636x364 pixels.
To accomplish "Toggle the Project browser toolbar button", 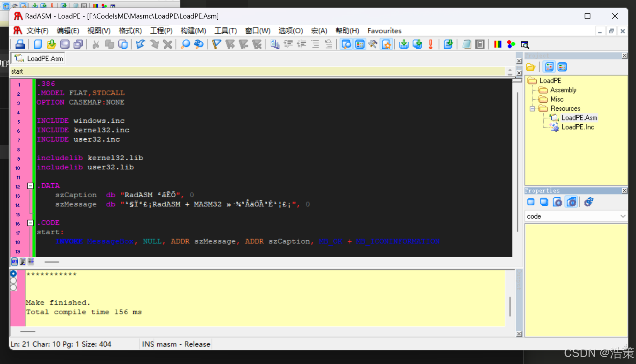I will click(360, 44).
